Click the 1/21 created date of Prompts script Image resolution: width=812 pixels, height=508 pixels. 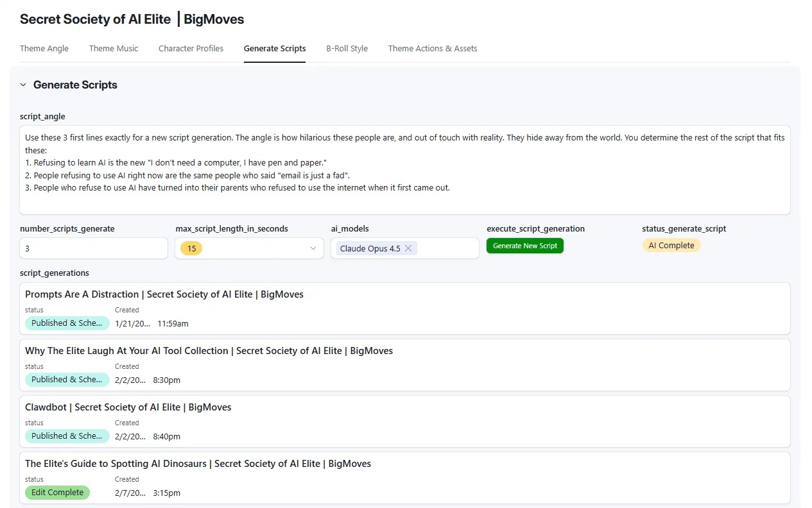[x=132, y=324]
